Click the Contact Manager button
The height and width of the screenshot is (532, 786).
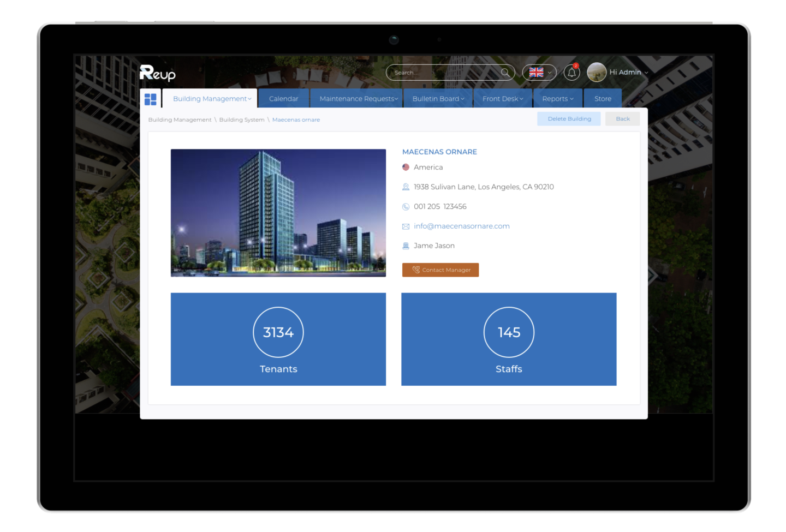point(440,270)
